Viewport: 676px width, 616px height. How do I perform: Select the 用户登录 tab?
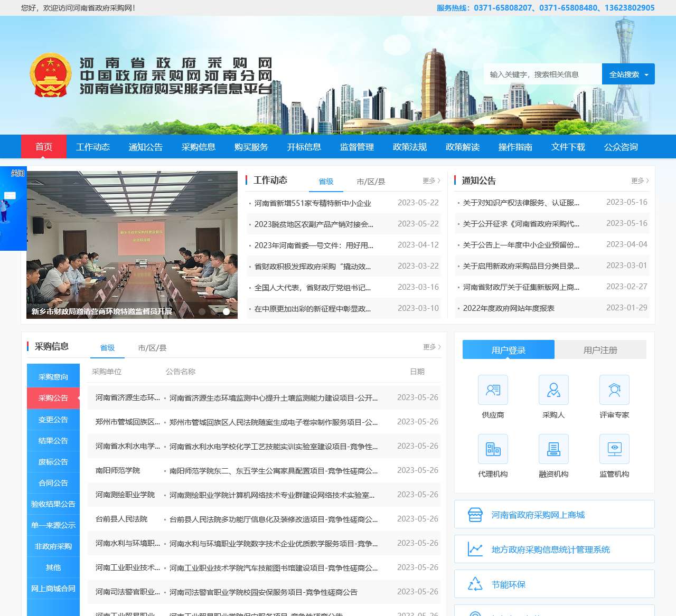point(509,350)
